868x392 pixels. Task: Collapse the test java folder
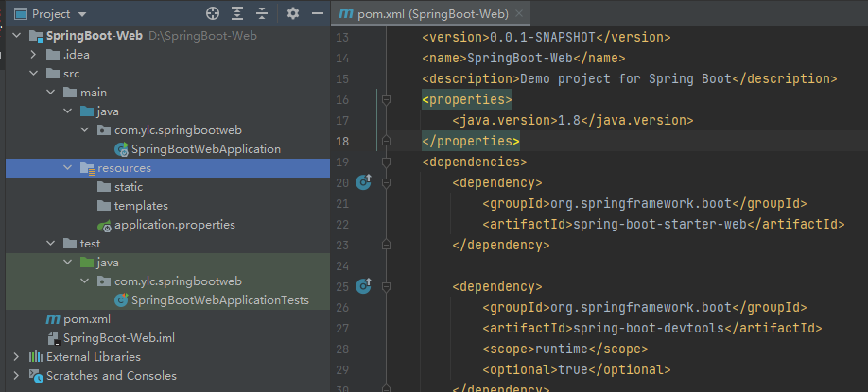(x=67, y=262)
